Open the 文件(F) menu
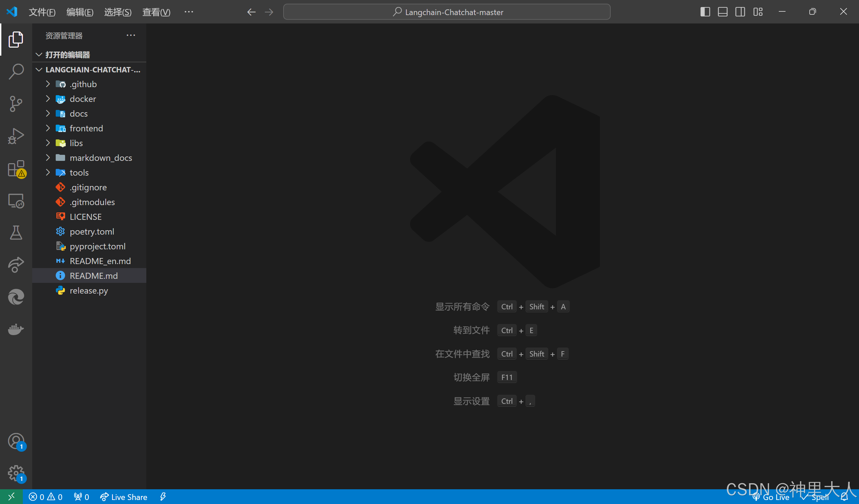 42,12
